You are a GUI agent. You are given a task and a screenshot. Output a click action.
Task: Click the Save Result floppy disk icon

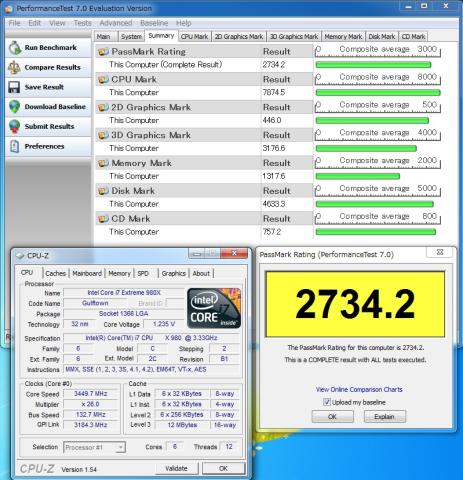(14, 87)
